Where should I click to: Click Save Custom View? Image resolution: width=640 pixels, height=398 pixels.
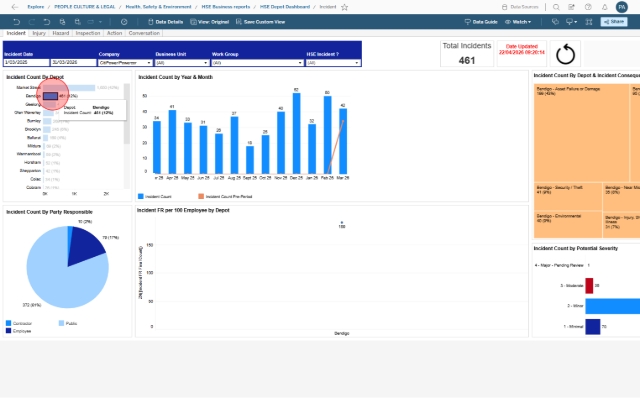pos(260,22)
